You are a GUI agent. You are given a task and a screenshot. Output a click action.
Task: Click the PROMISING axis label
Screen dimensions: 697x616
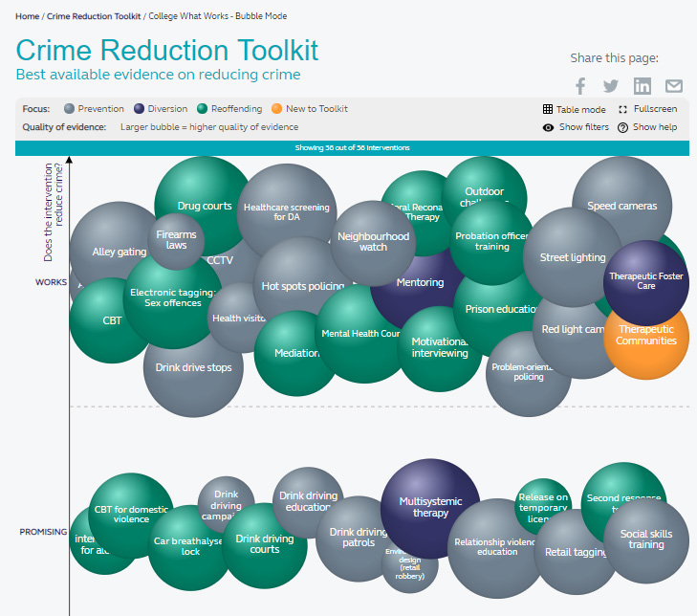click(43, 532)
